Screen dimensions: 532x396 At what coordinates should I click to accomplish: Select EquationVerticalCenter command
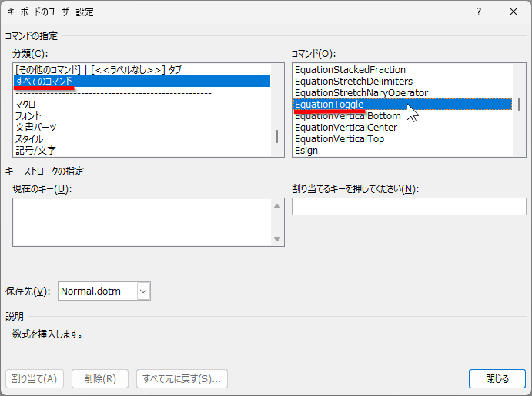coord(403,128)
